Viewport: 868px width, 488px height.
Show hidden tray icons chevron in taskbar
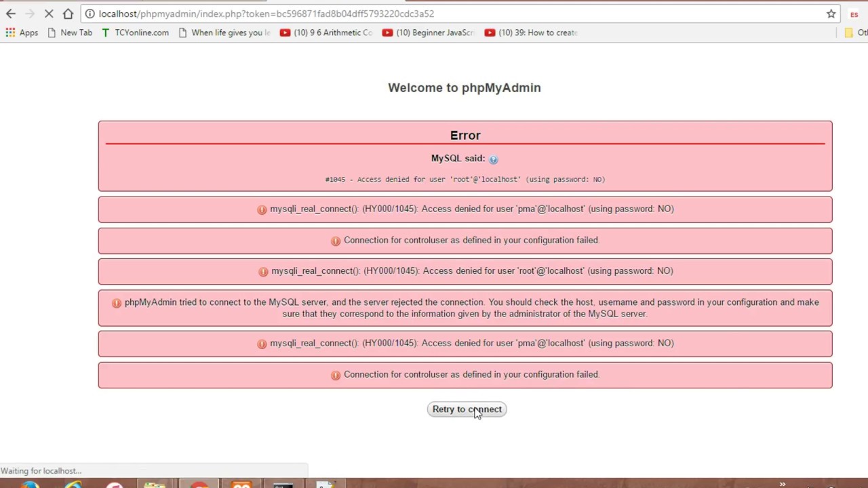(782, 484)
